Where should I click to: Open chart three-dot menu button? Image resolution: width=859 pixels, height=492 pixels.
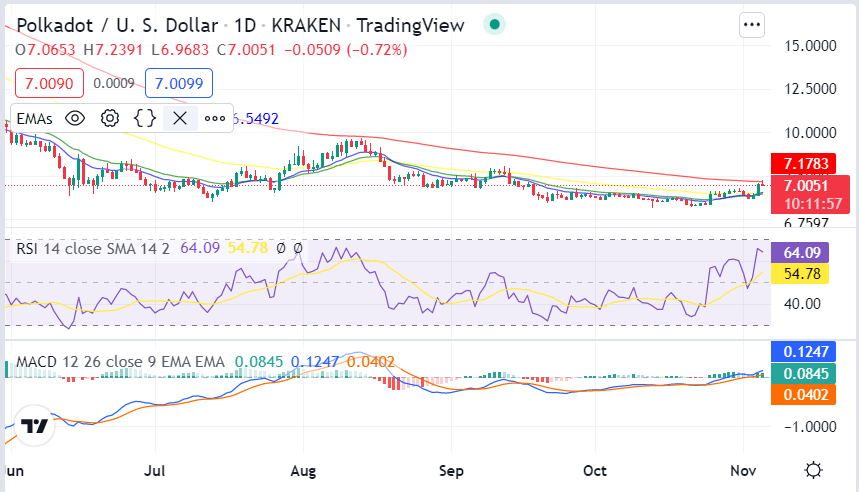752,25
